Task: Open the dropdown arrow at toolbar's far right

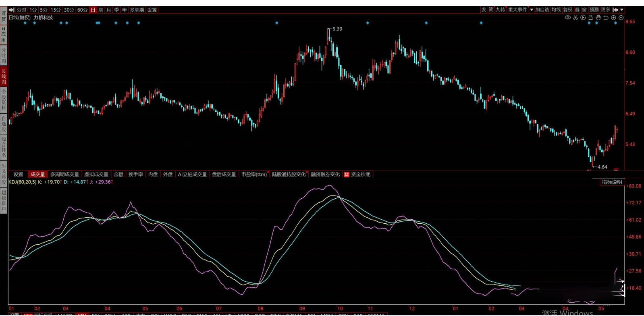Action: (622, 10)
